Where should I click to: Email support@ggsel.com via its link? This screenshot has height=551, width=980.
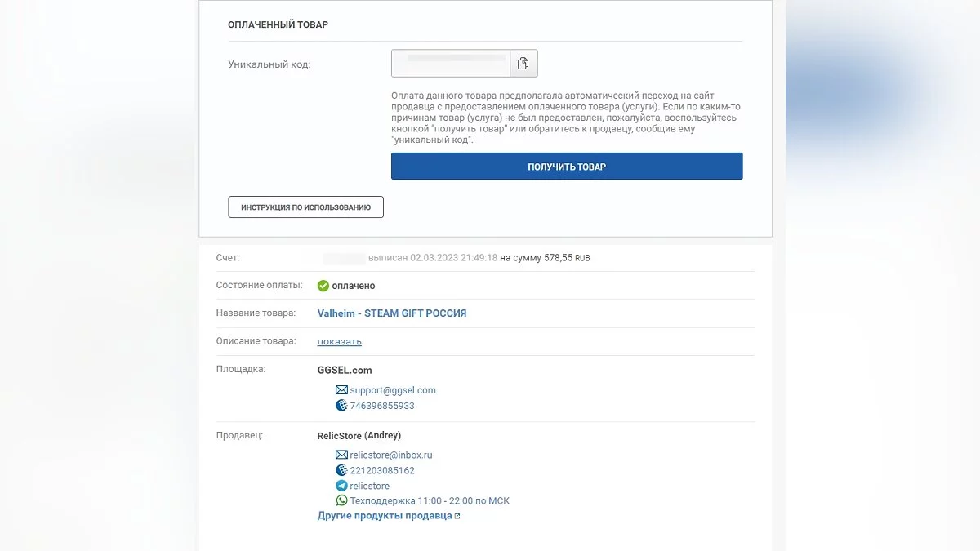coord(393,390)
